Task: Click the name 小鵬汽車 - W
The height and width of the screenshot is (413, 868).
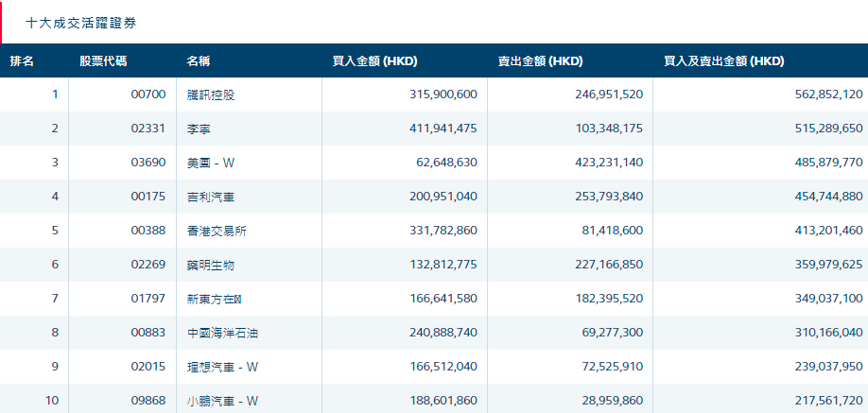Action: pos(223,401)
